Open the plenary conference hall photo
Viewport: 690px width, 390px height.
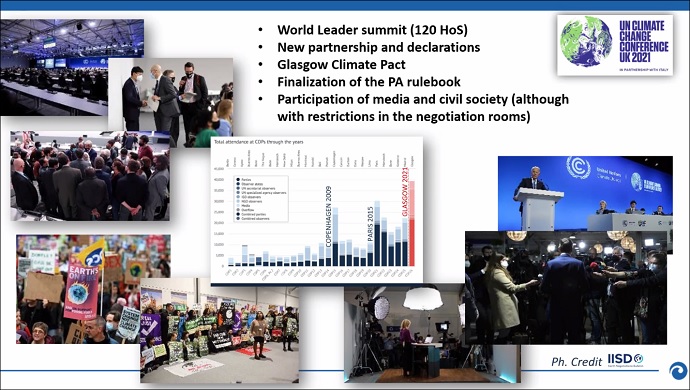55,67
